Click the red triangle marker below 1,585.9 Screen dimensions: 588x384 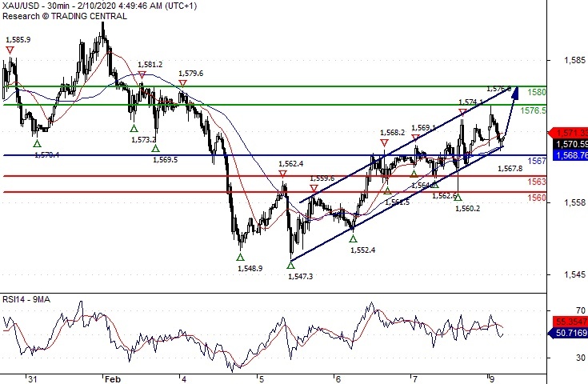(x=10, y=50)
